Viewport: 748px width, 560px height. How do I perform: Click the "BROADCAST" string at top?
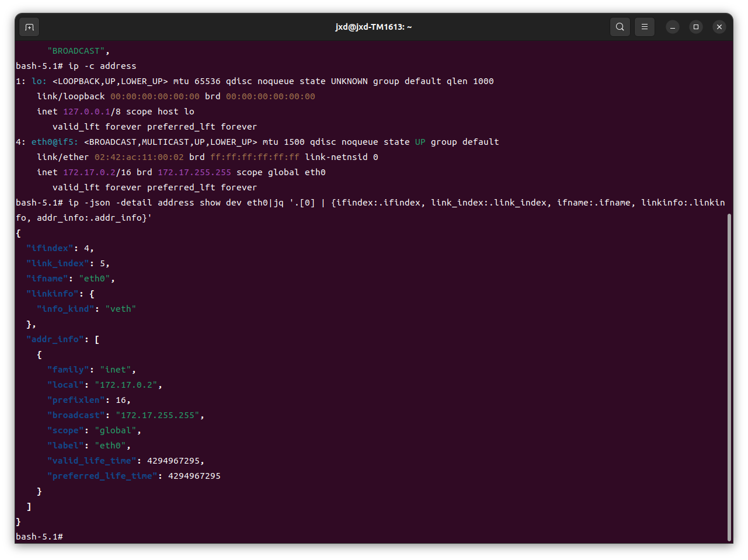(x=76, y=51)
